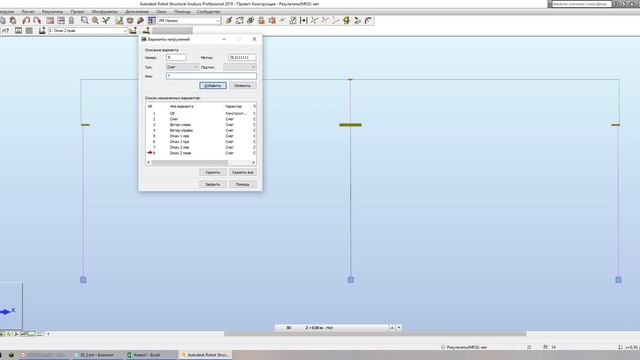Click the Undo arrow icon

pos(26,20)
